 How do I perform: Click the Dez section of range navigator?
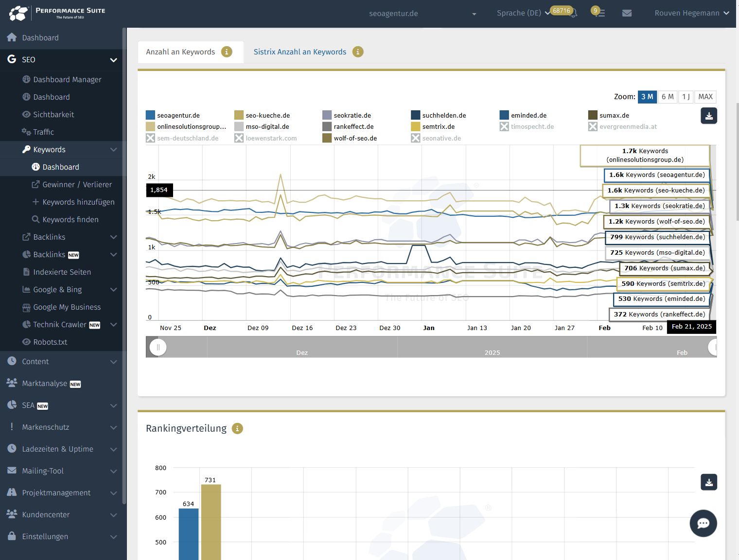(x=302, y=347)
